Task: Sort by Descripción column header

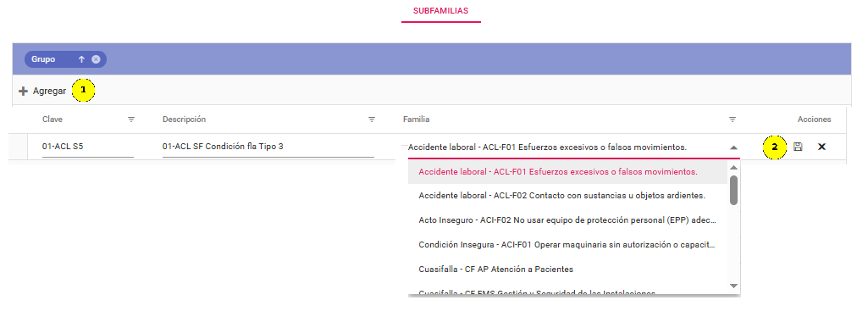Action: coord(185,120)
